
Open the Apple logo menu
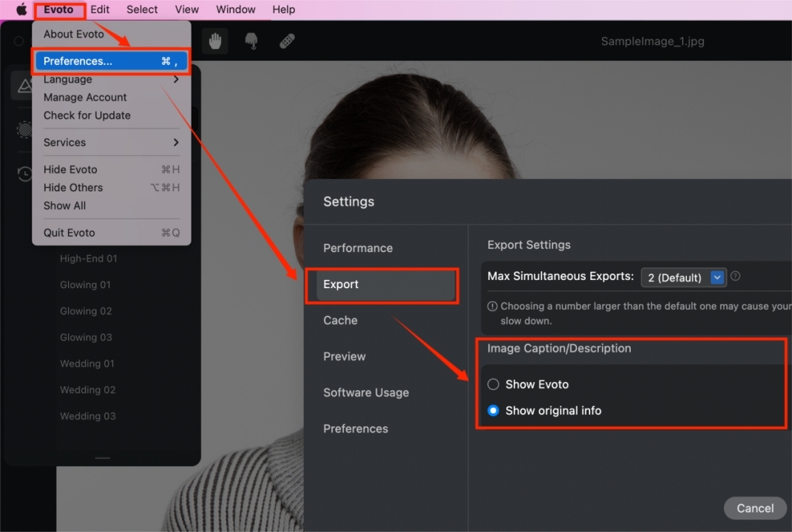click(21, 10)
